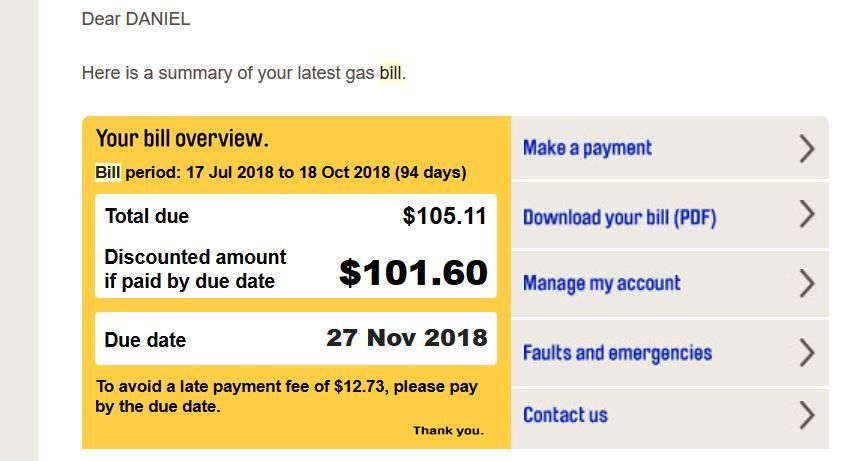Click the chevron beside Manage my account
The width and height of the screenshot is (867, 461).
tap(807, 284)
